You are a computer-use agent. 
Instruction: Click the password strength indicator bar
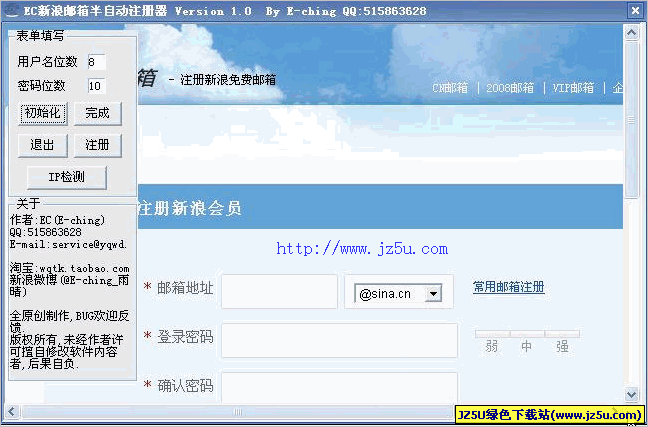(x=527, y=334)
